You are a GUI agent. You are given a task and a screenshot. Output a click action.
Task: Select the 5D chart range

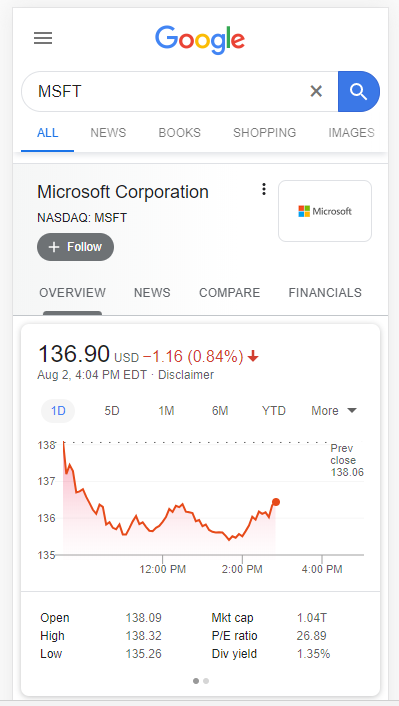pos(112,411)
